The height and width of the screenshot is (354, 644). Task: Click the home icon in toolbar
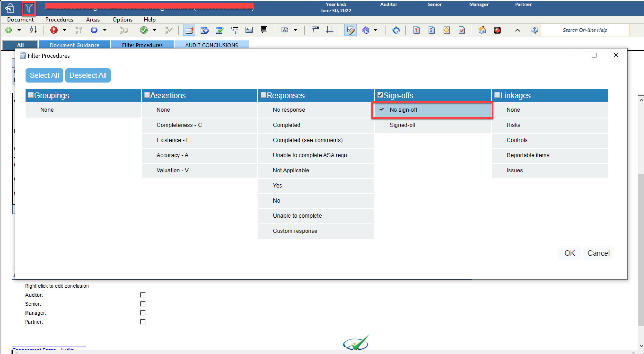(482, 30)
